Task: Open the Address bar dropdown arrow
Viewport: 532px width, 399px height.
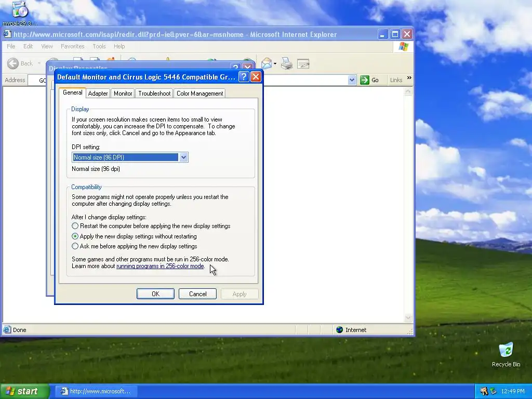Action: pyautogui.click(x=352, y=80)
